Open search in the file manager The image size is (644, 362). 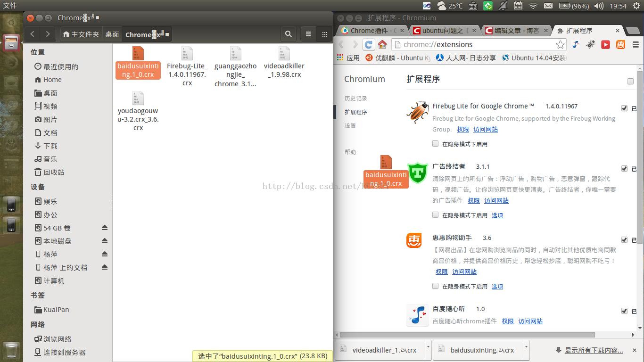(289, 34)
